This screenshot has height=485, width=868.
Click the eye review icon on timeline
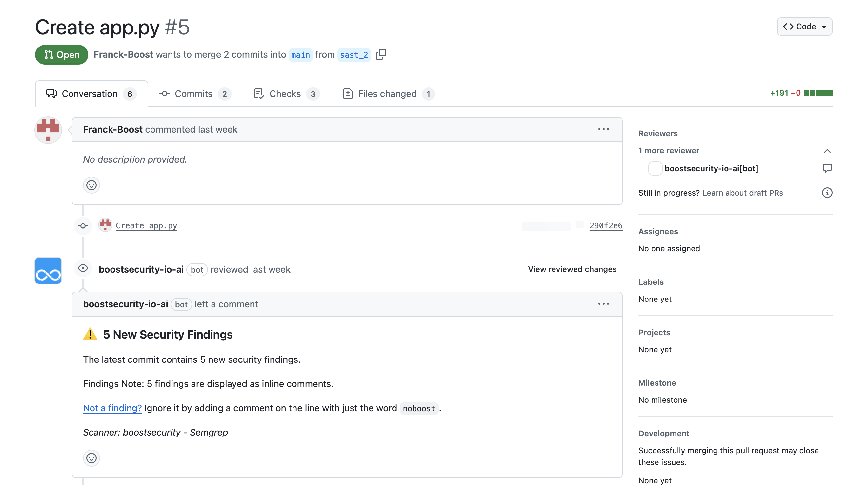click(83, 268)
